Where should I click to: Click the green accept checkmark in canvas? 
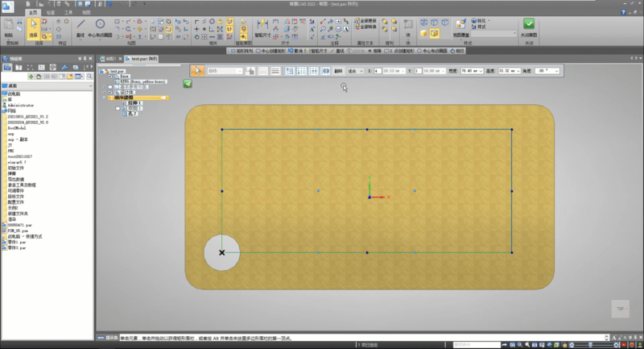pyautogui.click(x=188, y=83)
